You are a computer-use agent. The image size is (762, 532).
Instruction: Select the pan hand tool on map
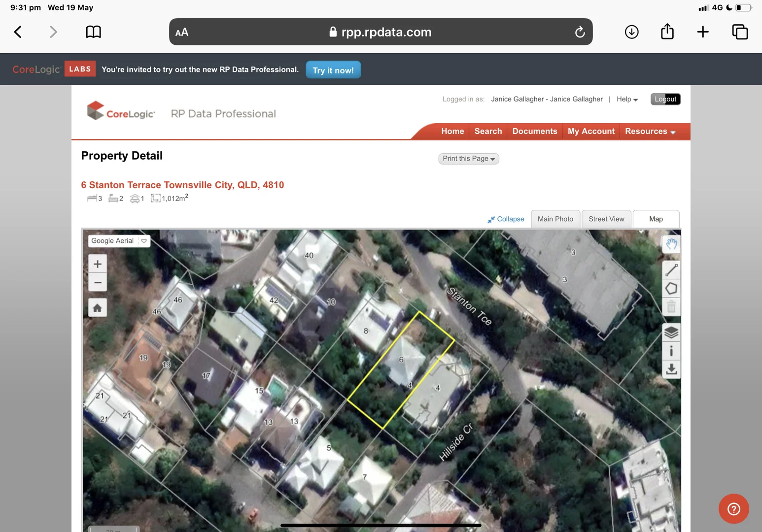tap(671, 244)
